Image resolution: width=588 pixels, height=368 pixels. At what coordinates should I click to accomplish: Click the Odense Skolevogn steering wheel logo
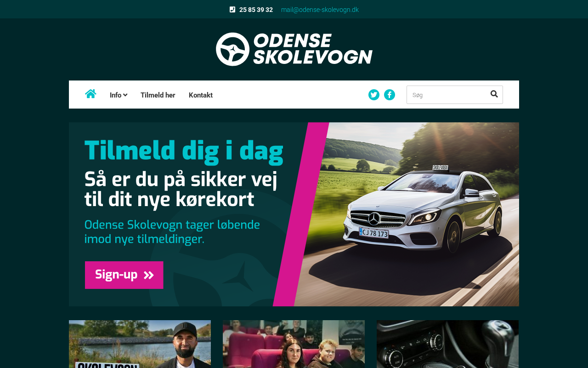click(x=232, y=49)
